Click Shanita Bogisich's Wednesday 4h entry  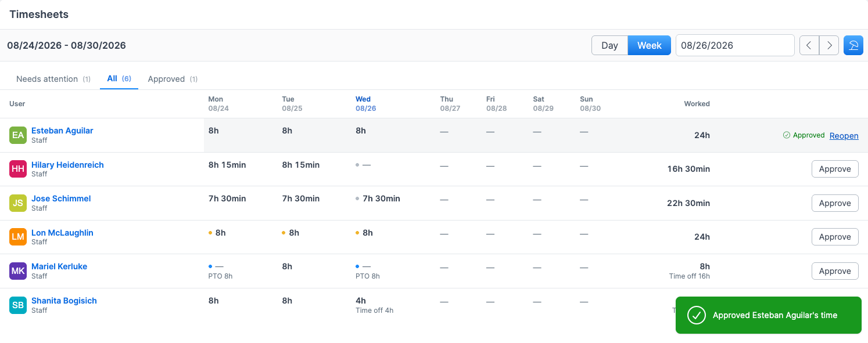pyautogui.click(x=374, y=305)
